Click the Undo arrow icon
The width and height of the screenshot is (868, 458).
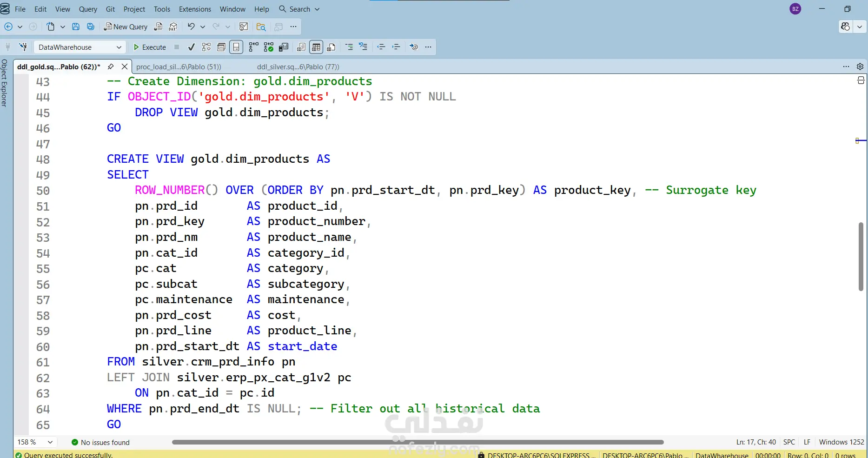(191, 27)
